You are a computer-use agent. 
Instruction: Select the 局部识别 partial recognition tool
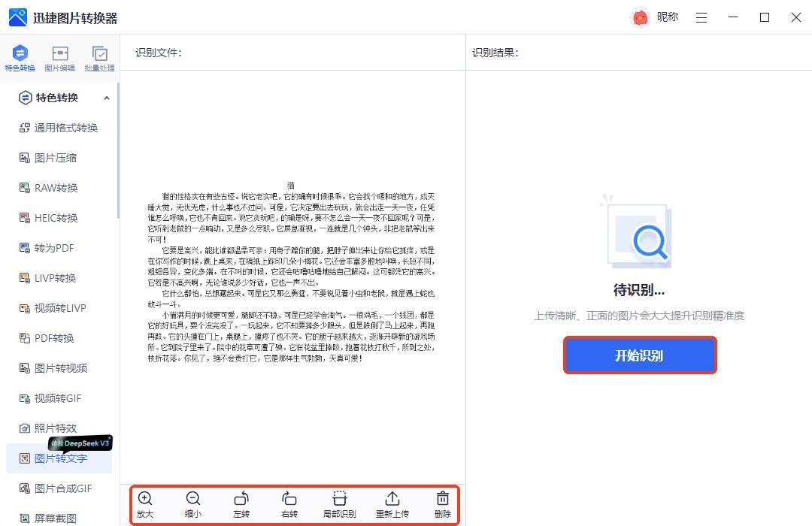click(339, 499)
